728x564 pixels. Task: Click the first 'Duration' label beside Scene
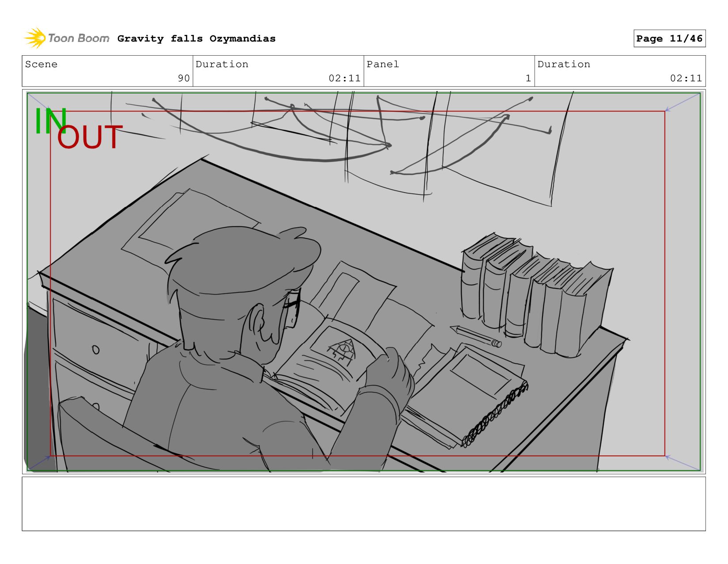pyautogui.click(x=222, y=64)
